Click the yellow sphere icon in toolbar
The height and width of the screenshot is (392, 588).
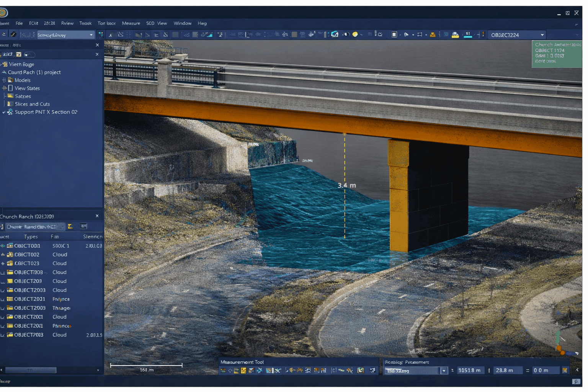(355, 35)
